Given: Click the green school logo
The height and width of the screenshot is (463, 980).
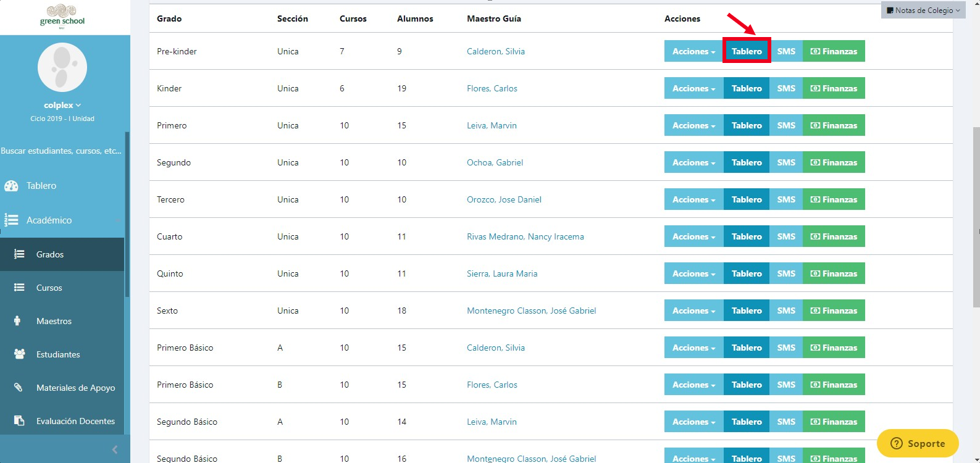Looking at the screenshot, I should [62, 16].
